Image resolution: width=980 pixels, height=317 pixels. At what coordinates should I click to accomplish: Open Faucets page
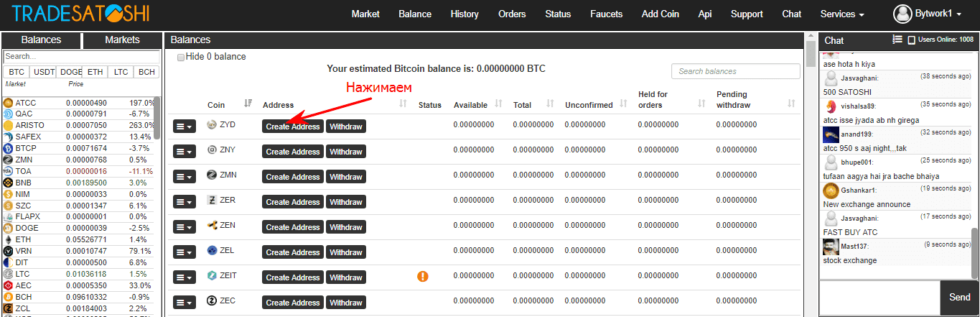pyautogui.click(x=607, y=14)
